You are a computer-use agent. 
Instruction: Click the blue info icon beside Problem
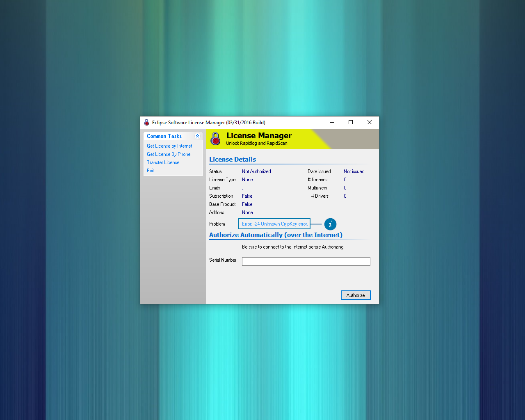(x=330, y=224)
